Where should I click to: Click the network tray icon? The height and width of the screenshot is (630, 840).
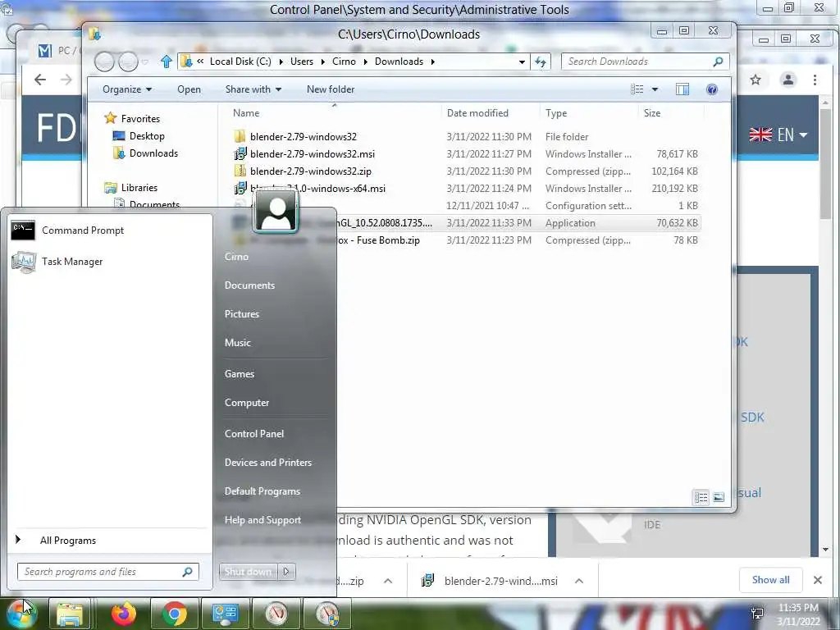click(757, 614)
